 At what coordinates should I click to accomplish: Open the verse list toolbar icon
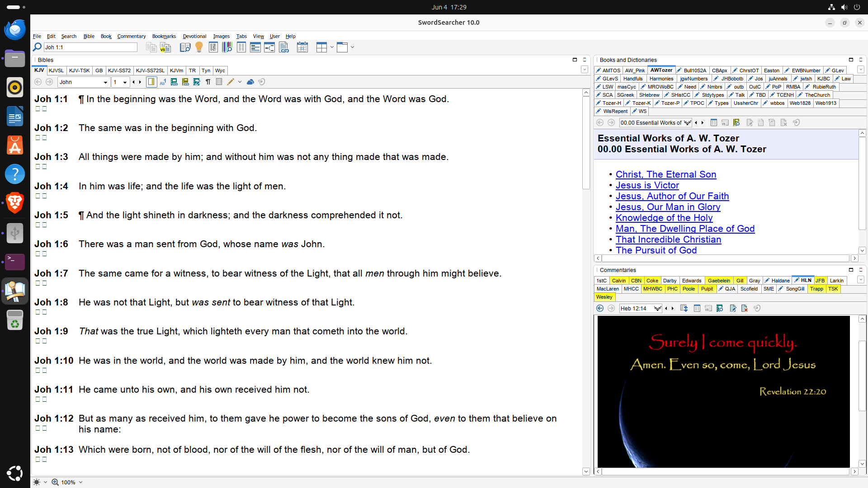(213, 47)
